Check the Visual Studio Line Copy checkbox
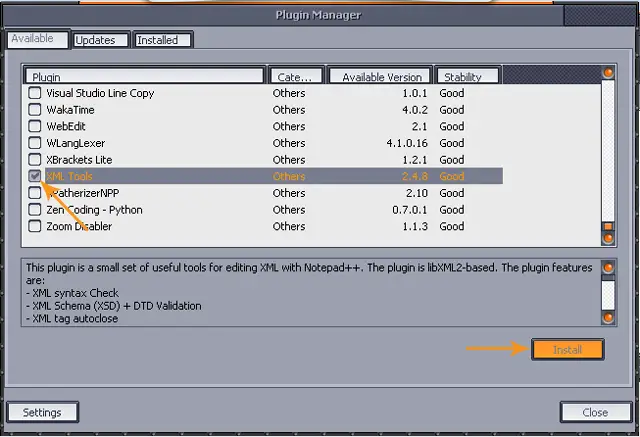 click(x=35, y=93)
